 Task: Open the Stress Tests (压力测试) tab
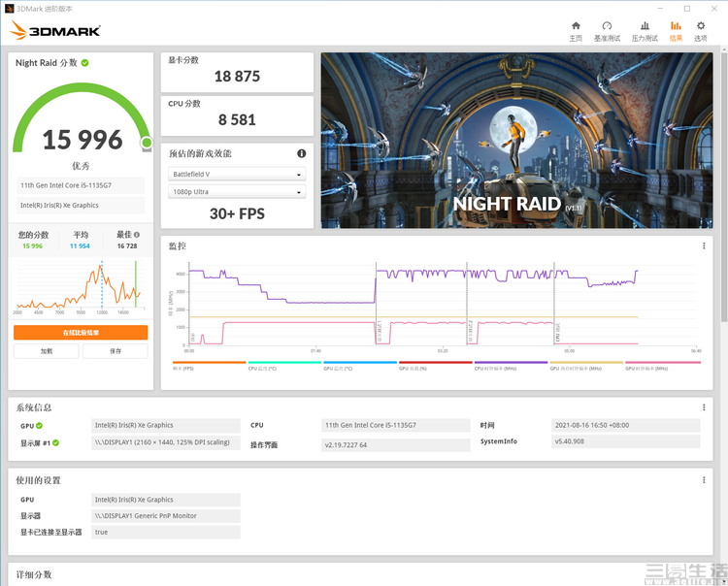645,31
